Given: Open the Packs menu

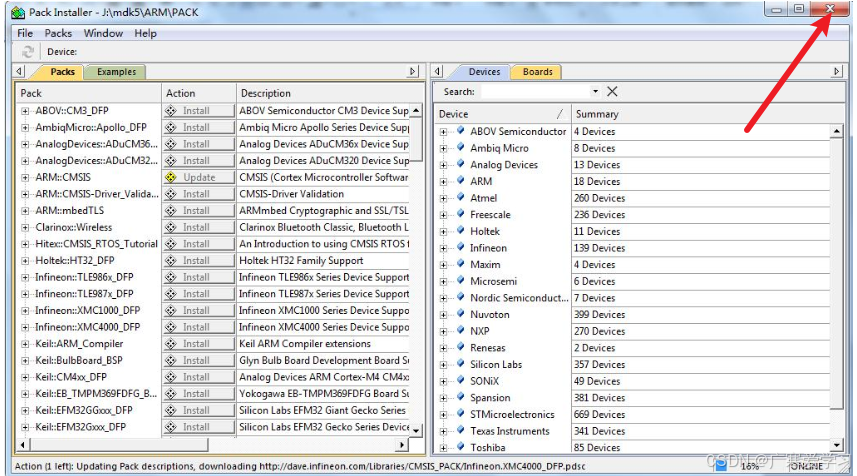Looking at the screenshot, I should pos(58,33).
